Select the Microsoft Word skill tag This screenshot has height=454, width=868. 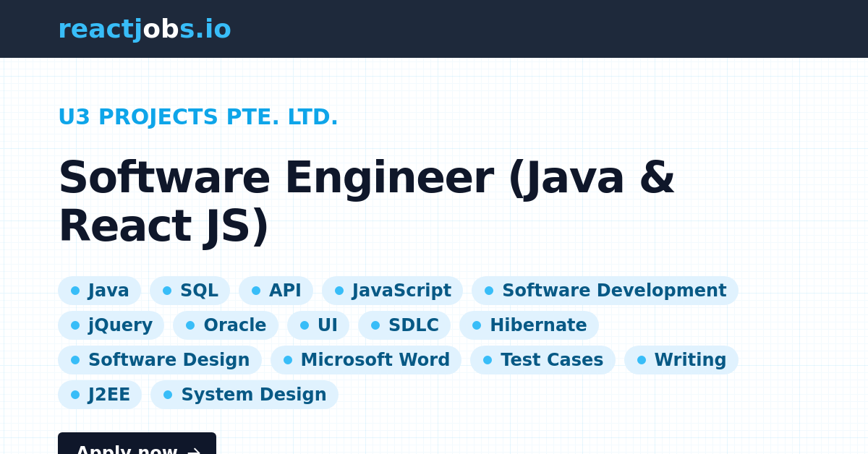click(366, 359)
